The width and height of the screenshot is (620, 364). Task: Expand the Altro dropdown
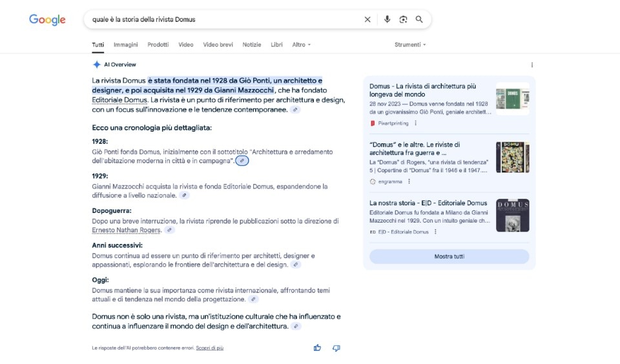point(302,45)
